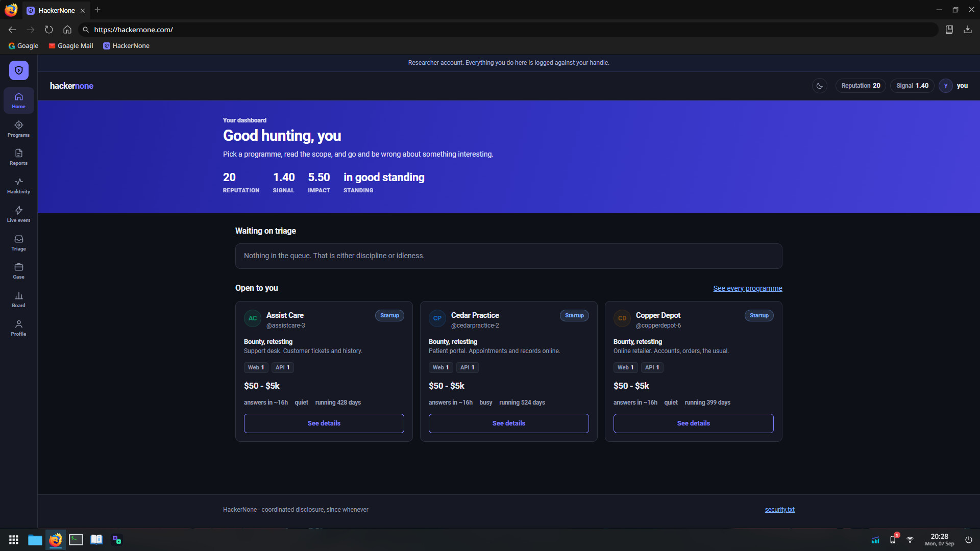This screenshot has height=551, width=980.
Task: Open the browser downloads icon
Action: (x=968, y=30)
